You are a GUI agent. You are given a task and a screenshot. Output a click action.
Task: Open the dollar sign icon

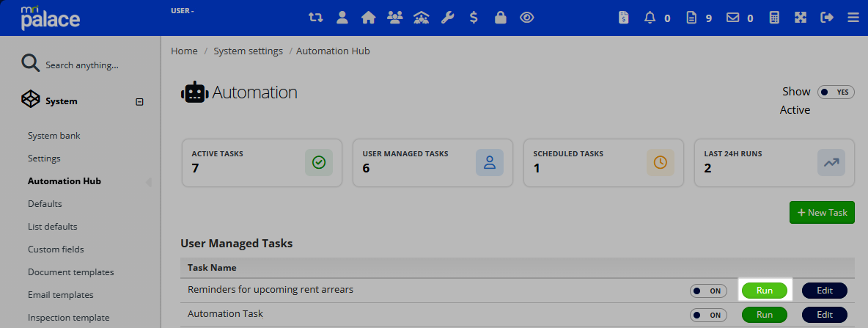point(474,18)
